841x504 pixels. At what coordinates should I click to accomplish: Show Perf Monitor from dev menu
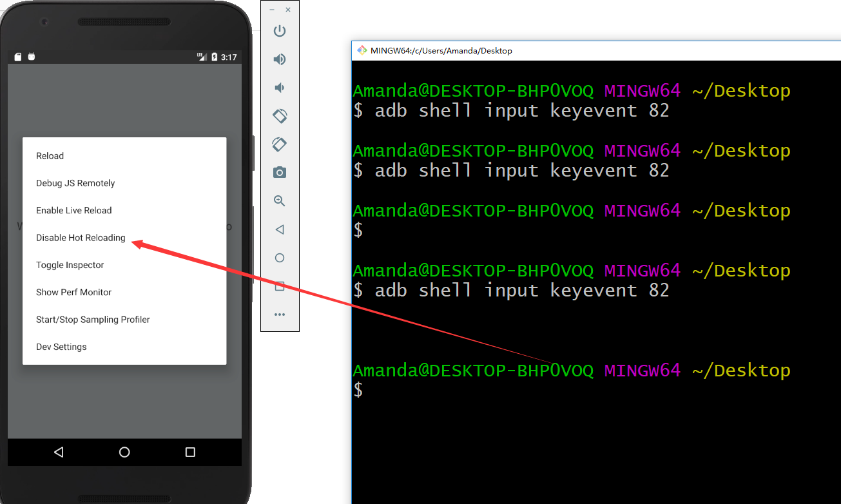73,292
